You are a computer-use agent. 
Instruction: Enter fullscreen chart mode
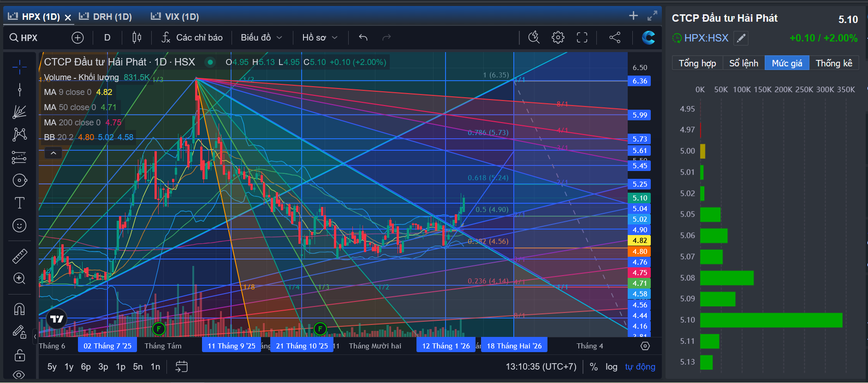click(x=582, y=38)
